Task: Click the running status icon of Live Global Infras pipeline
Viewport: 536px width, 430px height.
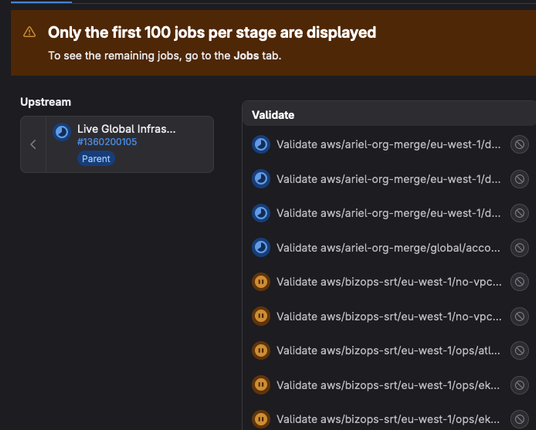Action: (62, 132)
